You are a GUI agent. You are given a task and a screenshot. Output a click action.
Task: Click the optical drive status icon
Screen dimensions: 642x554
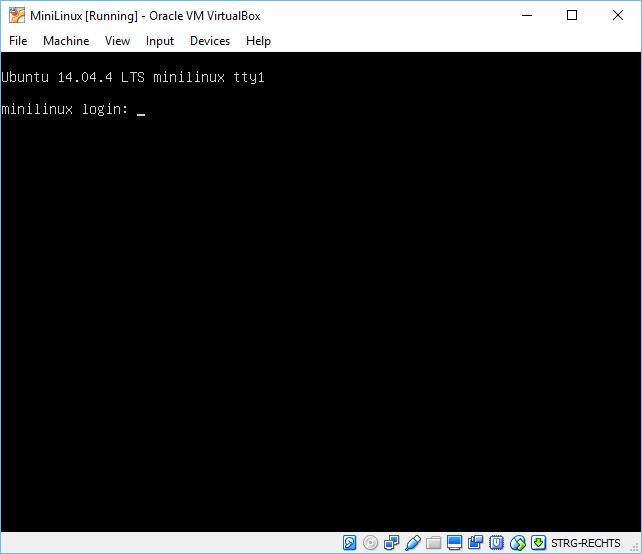coord(371,543)
